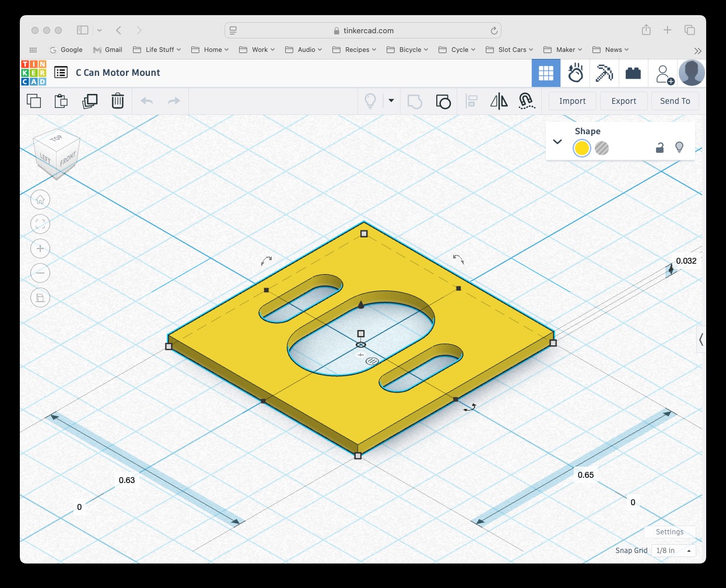Viewport: 726px width, 588px height.
Task: Click the Safari share icon
Action: [646, 30]
